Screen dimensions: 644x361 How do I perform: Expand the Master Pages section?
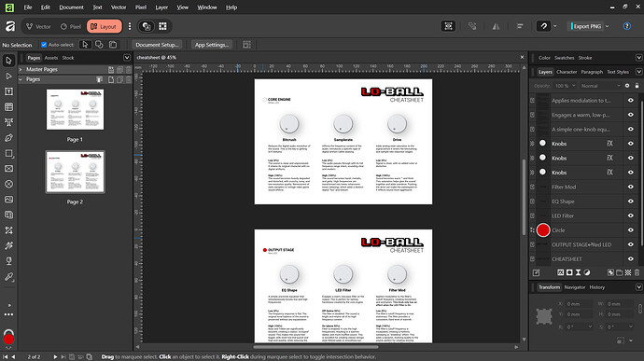tap(21, 69)
